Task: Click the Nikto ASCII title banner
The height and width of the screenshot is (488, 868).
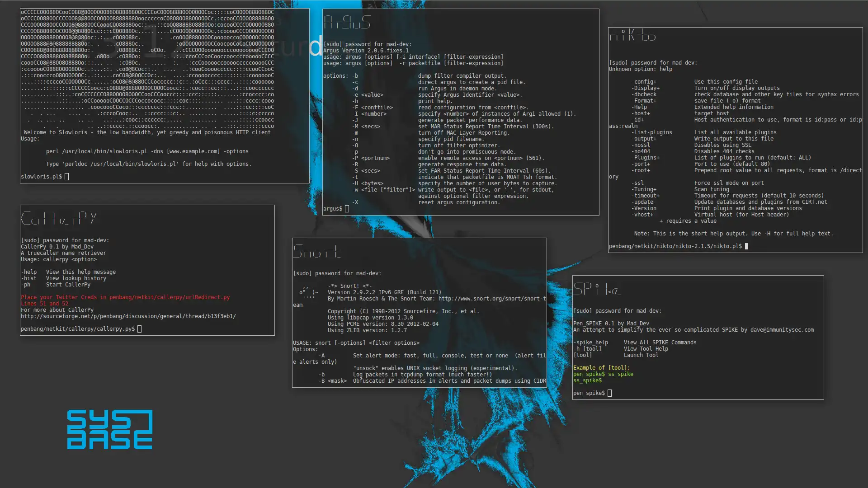Action: click(632, 35)
